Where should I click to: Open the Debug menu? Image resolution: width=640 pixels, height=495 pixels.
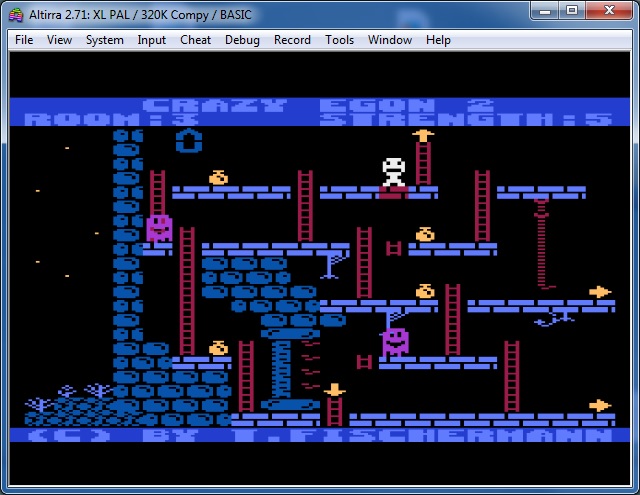pos(242,40)
